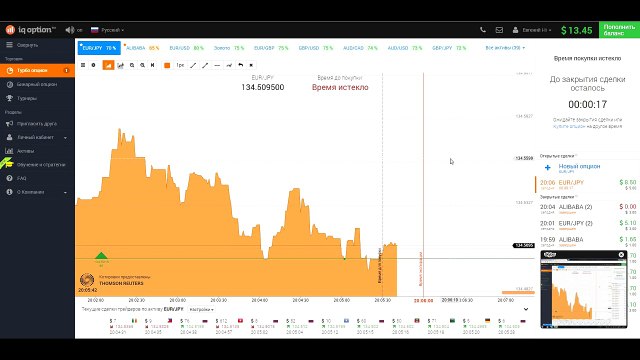Screen dimensions: 640x360
Task: Switch to the GBP/JPY 72% tab
Action: click(449, 48)
